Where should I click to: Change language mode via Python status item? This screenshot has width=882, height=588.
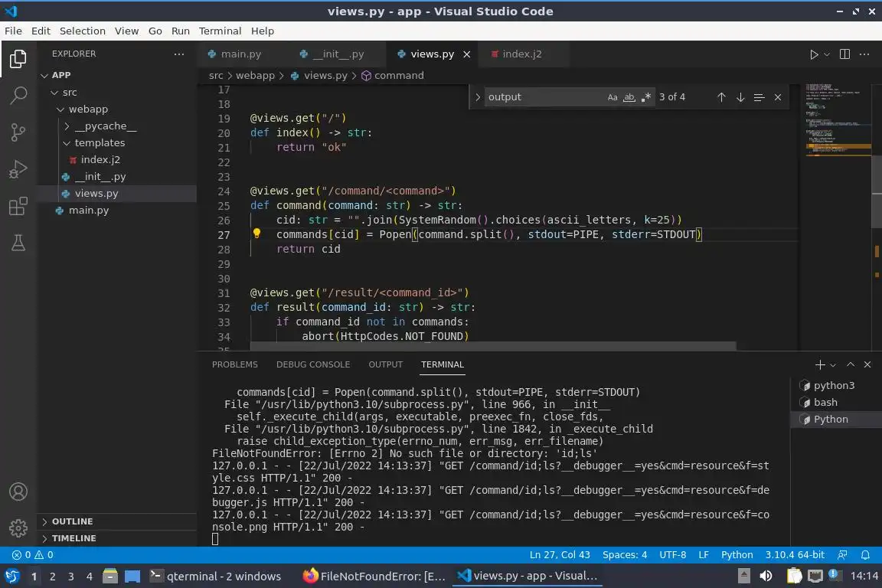737,555
